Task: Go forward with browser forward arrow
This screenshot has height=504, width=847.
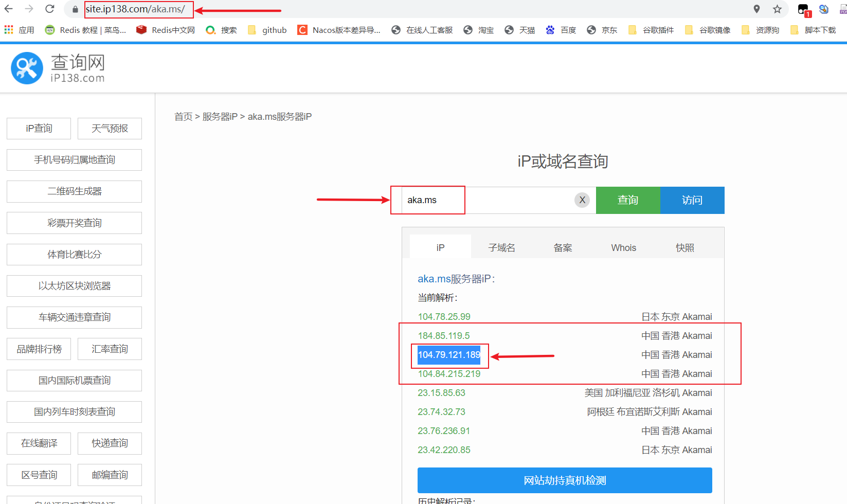Action: tap(29, 9)
